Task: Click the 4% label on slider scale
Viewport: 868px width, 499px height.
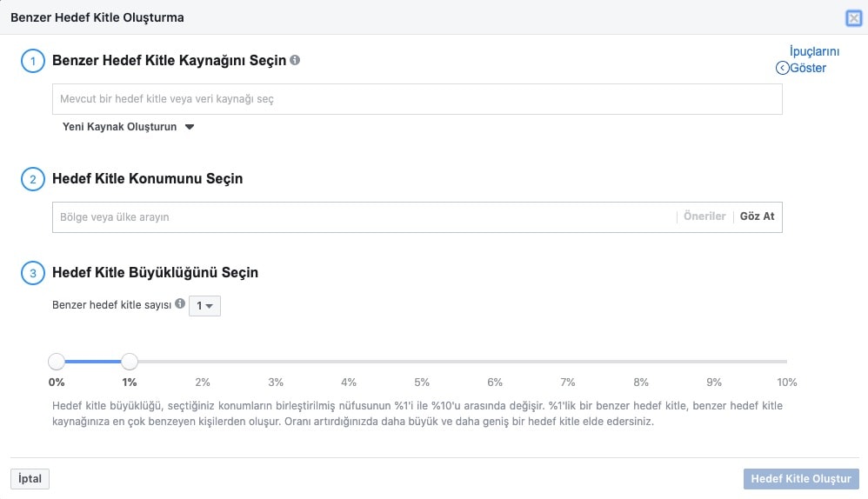Action: click(x=349, y=383)
